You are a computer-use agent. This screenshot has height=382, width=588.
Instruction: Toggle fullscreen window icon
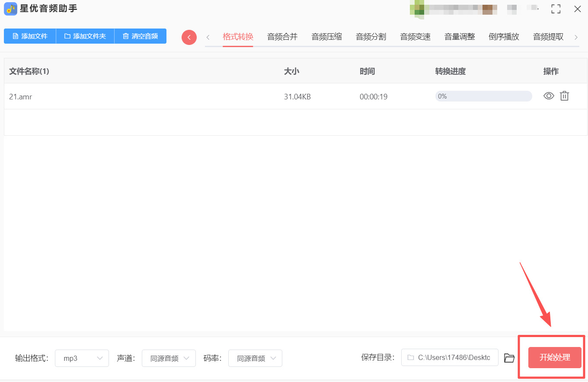(x=556, y=9)
